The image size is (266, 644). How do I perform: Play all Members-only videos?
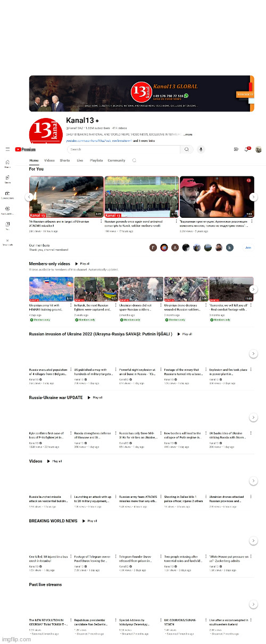click(x=82, y=264)
